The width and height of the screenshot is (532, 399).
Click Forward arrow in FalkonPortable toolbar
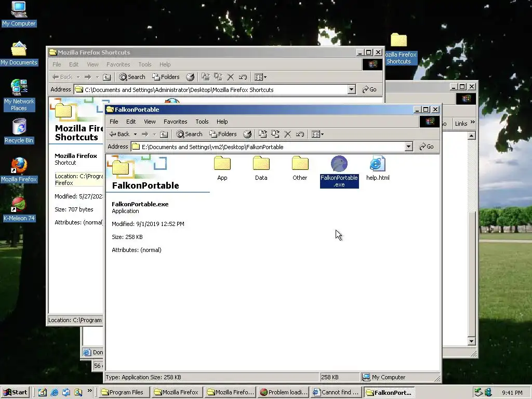(145, 134)
